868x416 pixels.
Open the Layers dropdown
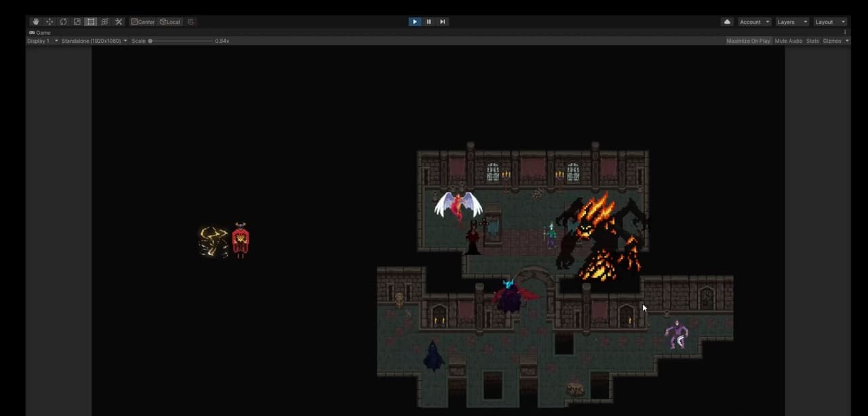point(792,22)
